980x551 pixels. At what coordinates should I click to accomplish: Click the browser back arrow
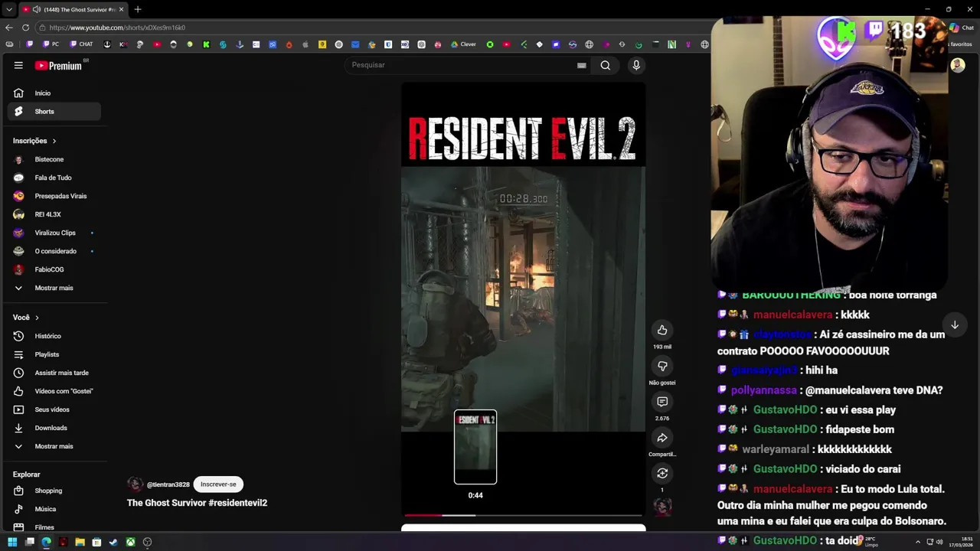tap(9, 28)
